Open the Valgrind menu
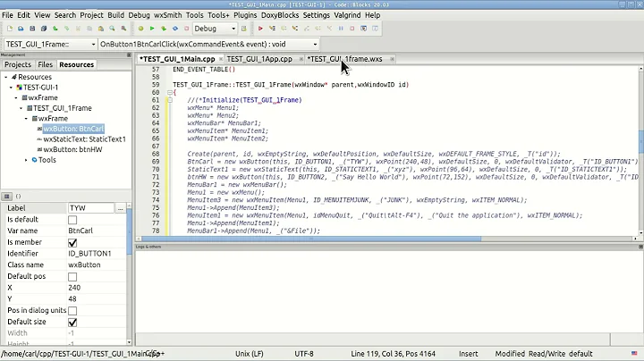Screen dimensions: 644x361 point(347,15)
